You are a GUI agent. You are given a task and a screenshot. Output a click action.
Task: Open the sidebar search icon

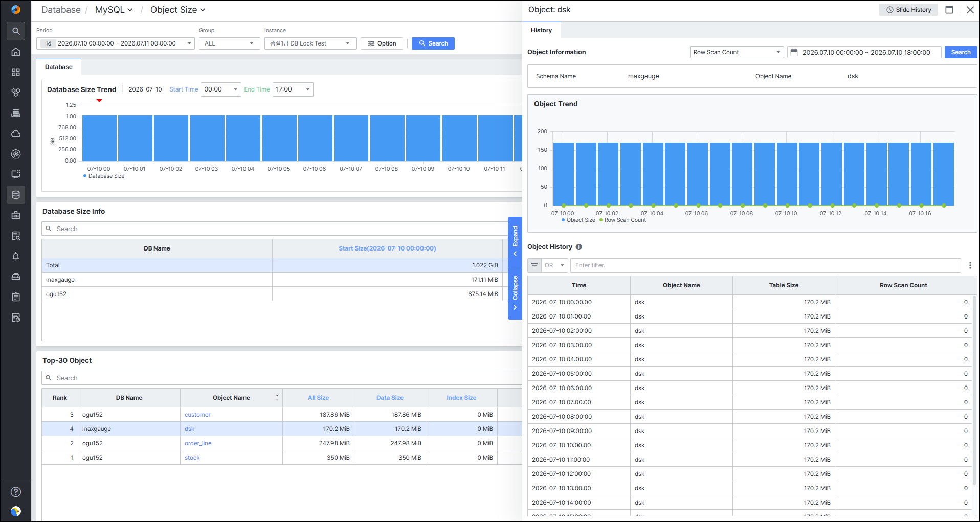click(16, 31)
